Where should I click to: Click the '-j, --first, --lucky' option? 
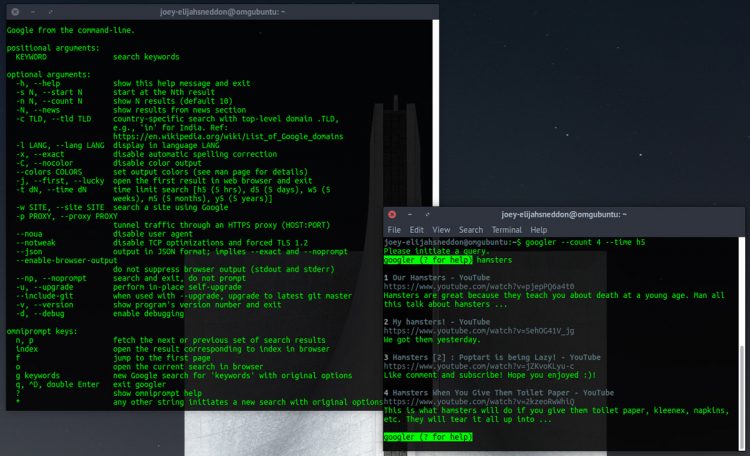[x=60, y=181]
